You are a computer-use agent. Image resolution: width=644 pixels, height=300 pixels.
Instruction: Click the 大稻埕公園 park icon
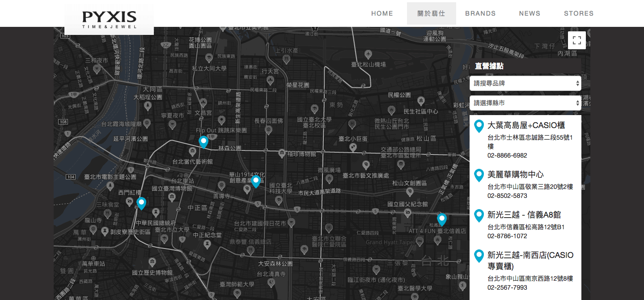pyautogui.click(x=148, y=107)
